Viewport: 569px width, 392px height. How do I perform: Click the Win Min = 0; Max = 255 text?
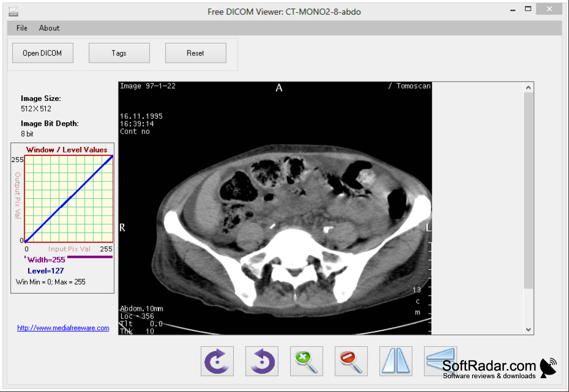click(x=51, y=282)
